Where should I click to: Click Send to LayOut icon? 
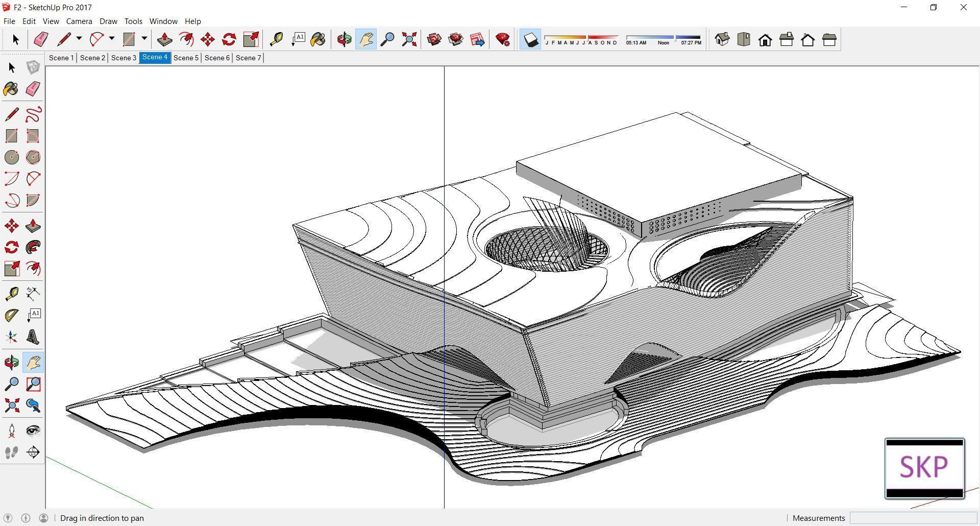[477, 40]
